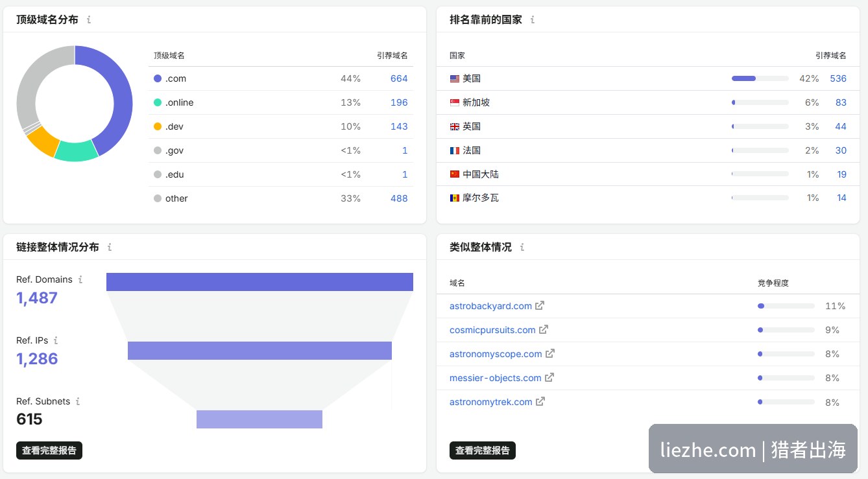Click info icon next to 链接整体情况分布
Image resolution: width=868 pixels, height=479 pixels.
(110, 247)
